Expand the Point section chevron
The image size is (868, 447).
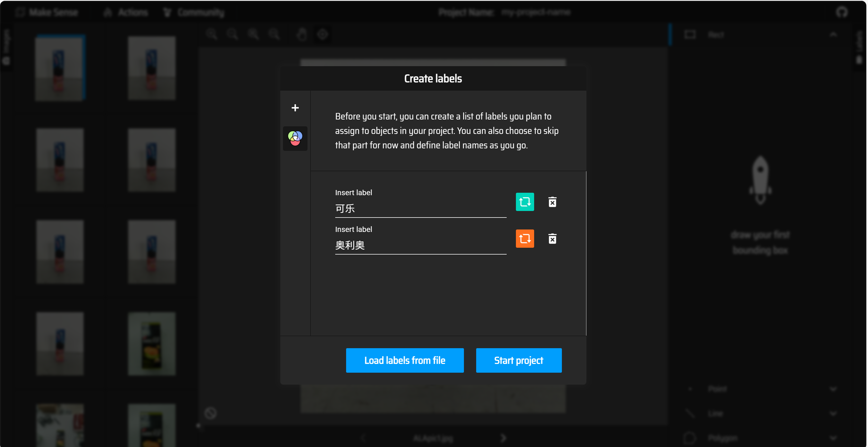tap(833, 389)
